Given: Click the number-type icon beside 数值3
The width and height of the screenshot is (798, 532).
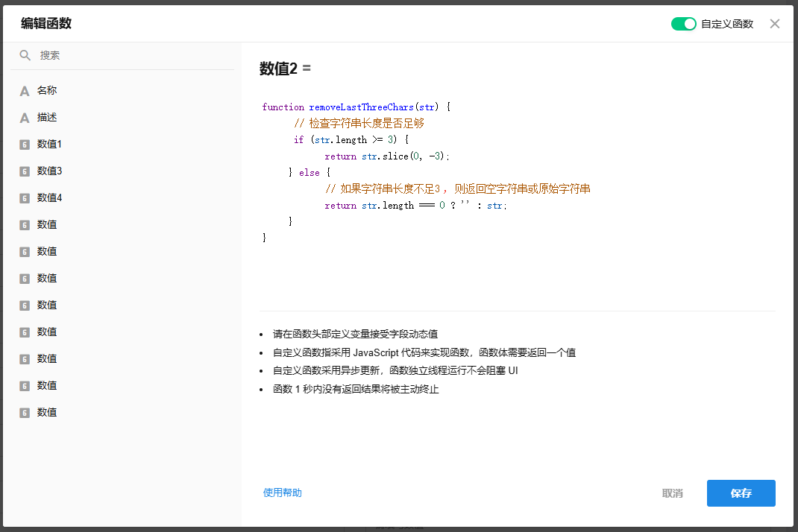Looking at the screenshot, I should tap(25, 171).
